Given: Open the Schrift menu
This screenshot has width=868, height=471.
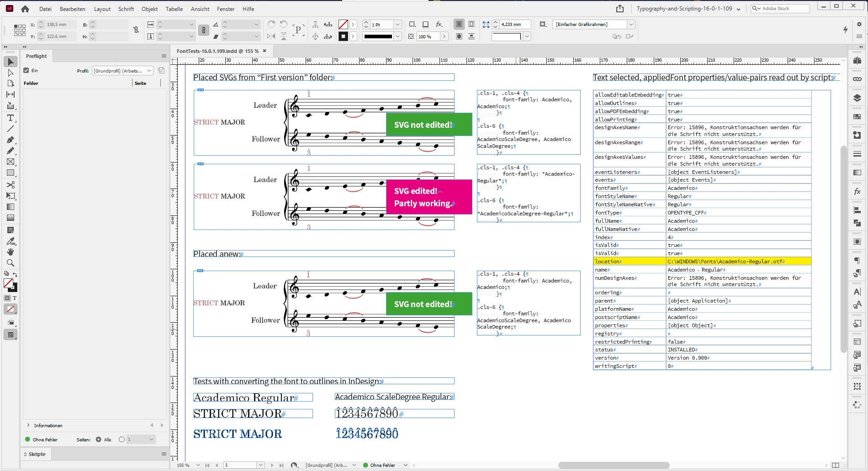Looking at the screenshot, I should click(x=126, y=9).
